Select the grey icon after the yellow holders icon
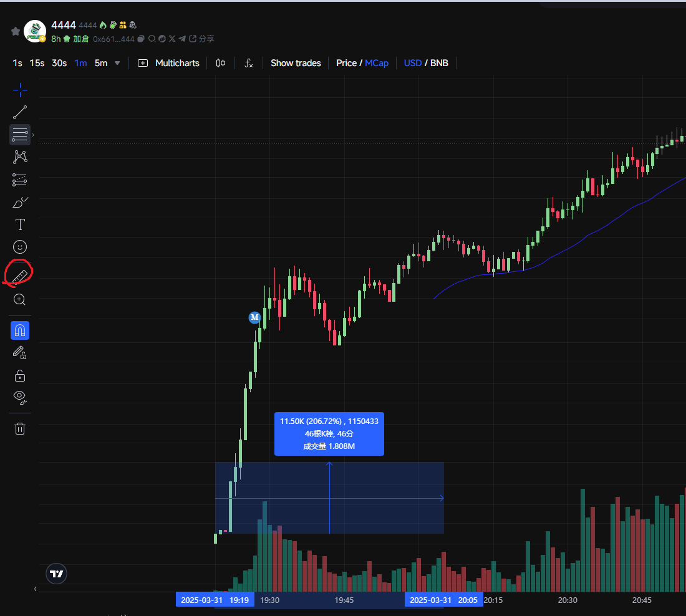 click(x=133, y=25)
